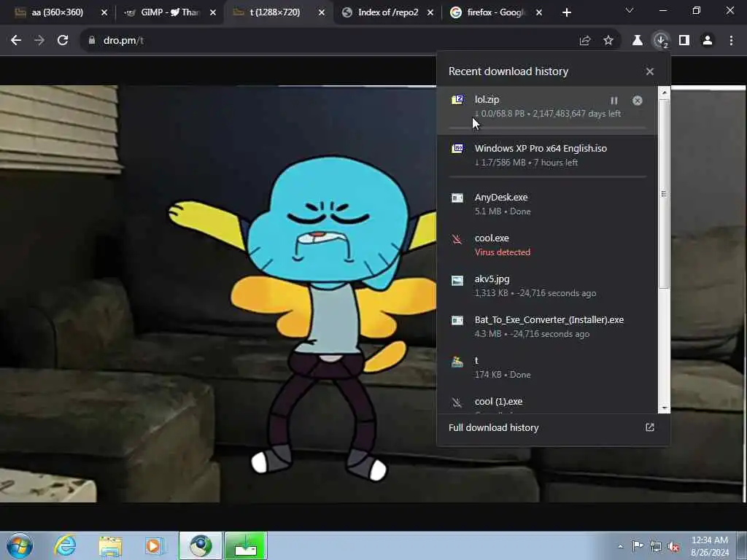Click scroll up arrow in downloads list
Viewport: 747px width, 560px height.
tap(664, 92)
